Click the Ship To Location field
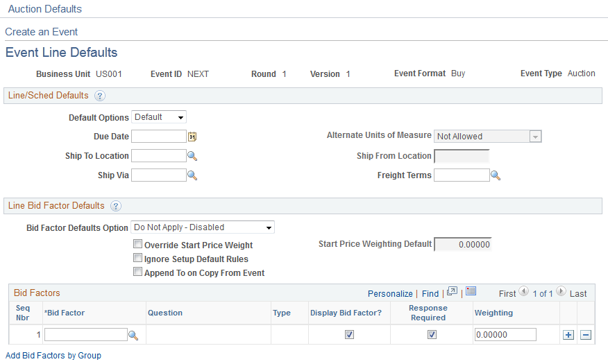 coord(159,156)
